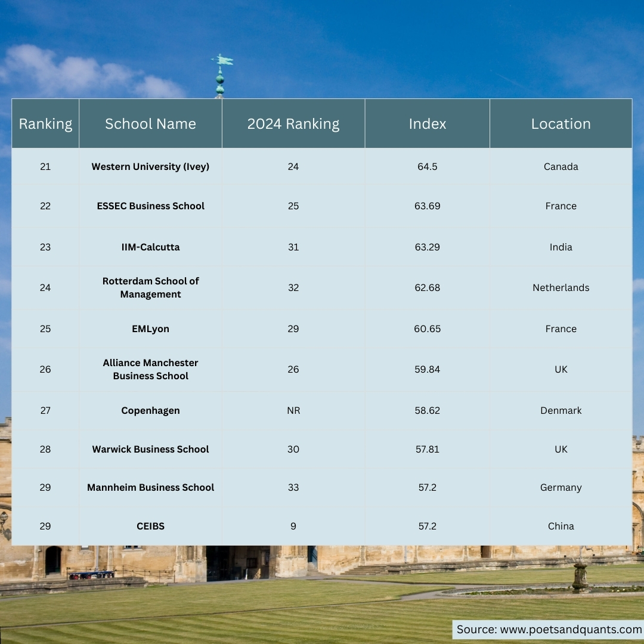Click CEIBS 2024 ranking value 9
Viewport: 644px width, 644px height.
(x=293, y=526)
